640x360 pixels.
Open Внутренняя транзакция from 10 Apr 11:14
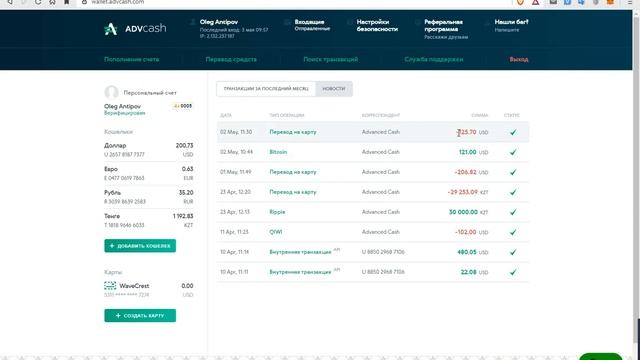[300, 252]
